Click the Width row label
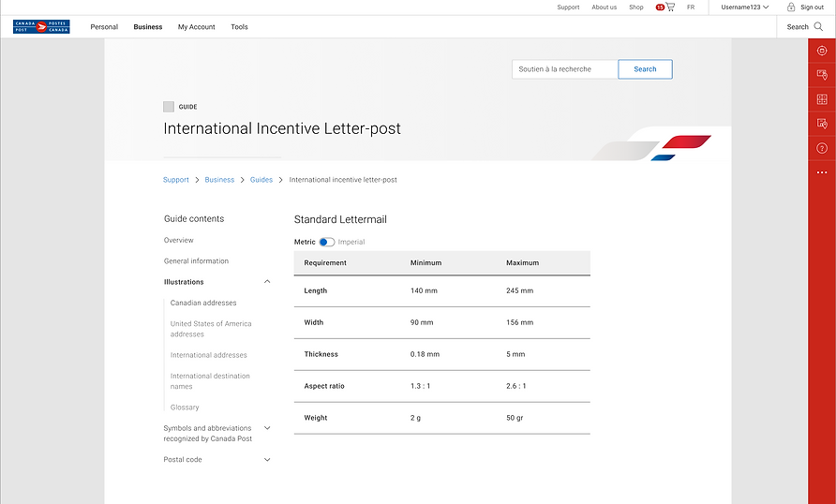 [x=313, y=322]
